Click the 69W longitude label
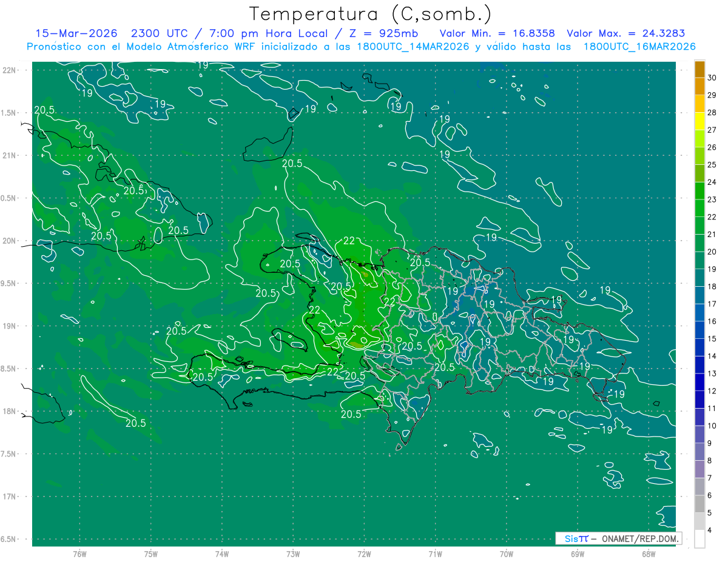Screen dimensions: 728x562 coord(578,554)
